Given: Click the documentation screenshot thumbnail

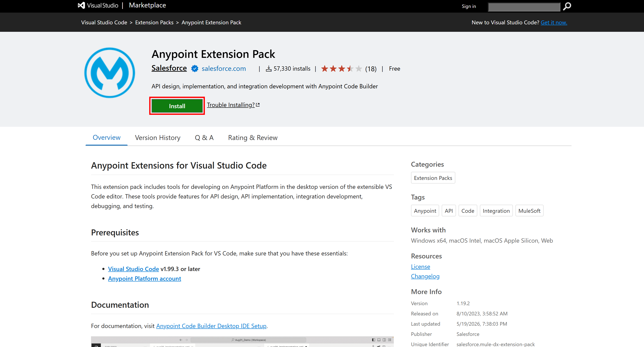Looking at the screenshot, I should (242, 342).
